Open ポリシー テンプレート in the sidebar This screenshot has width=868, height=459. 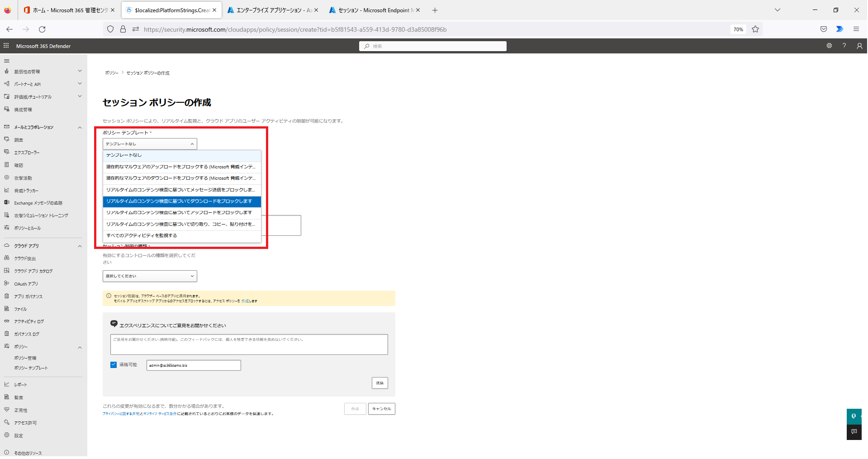pyautogui.click(x=31, y=368)
